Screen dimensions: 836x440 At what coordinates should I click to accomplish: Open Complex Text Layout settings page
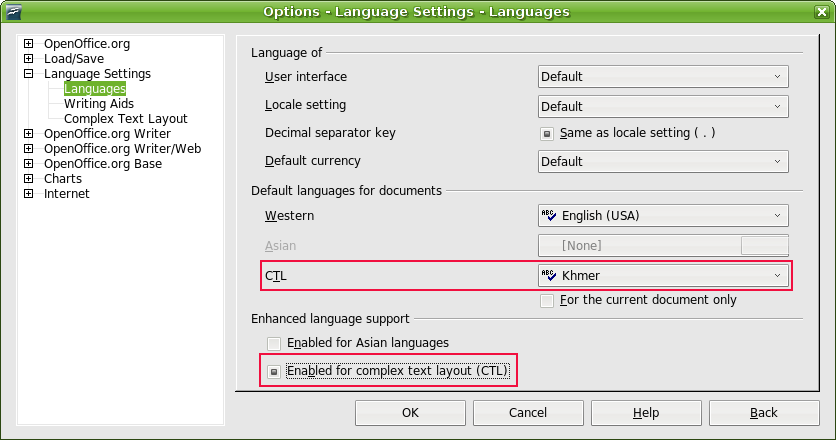click(126, 118)
